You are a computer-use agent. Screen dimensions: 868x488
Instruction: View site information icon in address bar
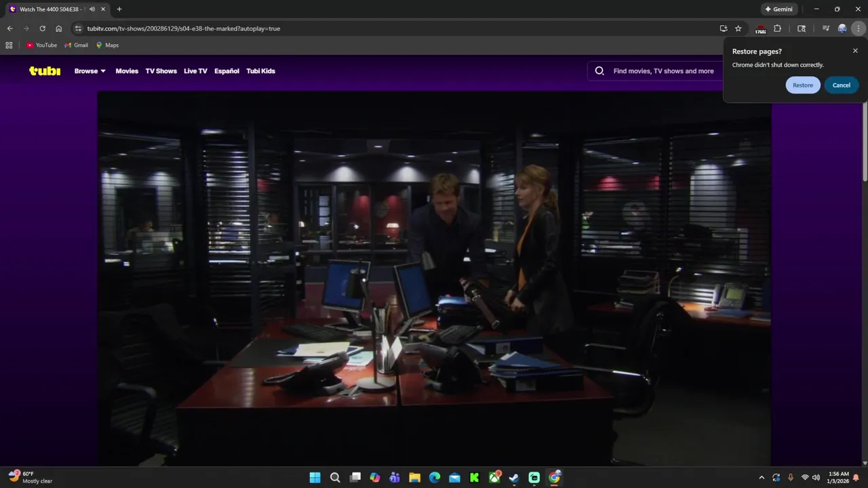click(78, 28)
